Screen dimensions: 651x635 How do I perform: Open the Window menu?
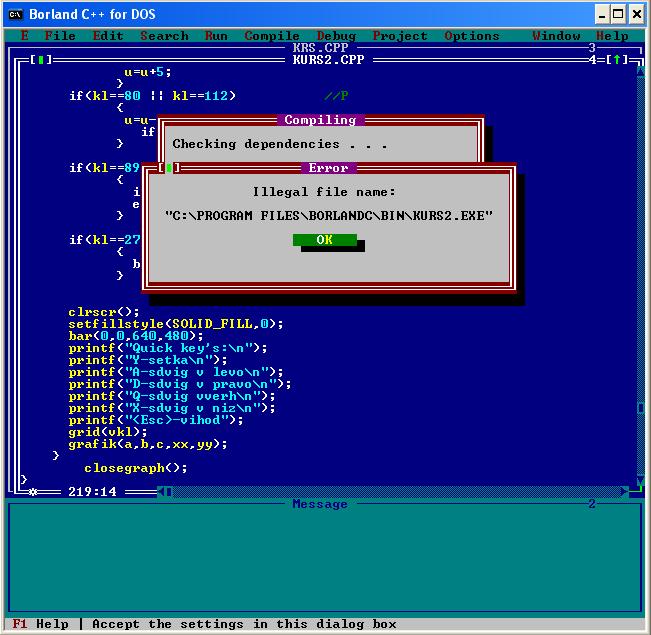click(556, 36)
